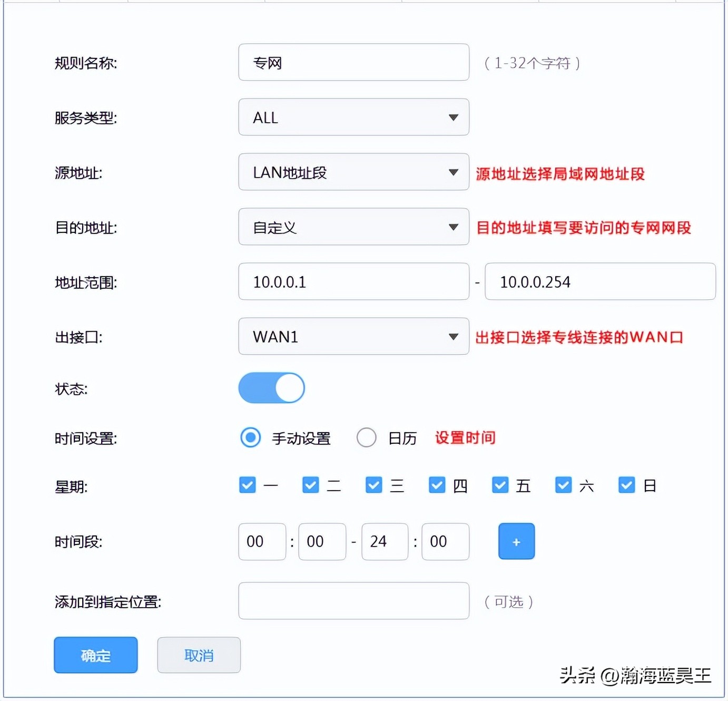Click the ending hour field showing 24
The image size is (728, 701).
pos(384,541)
